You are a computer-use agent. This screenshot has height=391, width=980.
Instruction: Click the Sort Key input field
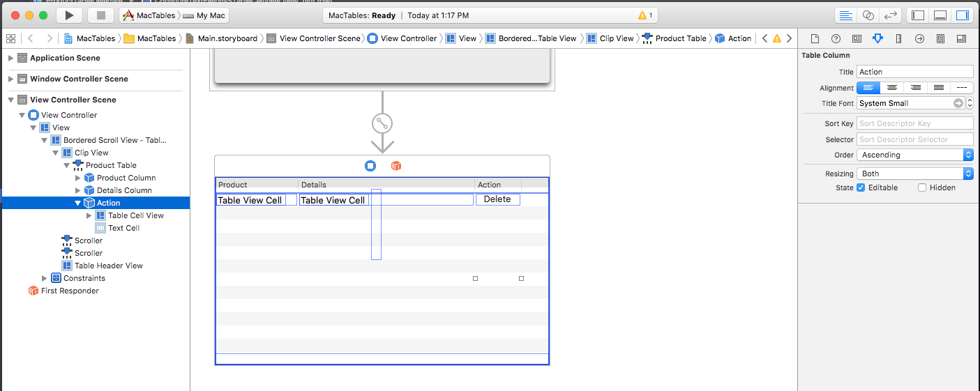pyautogui.click(x=915, y=123)
